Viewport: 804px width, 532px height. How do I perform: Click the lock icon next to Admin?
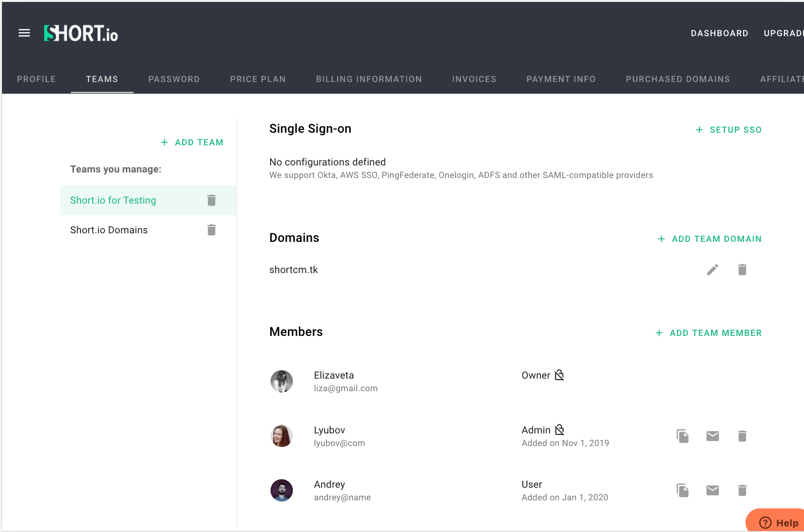coord(559,430)
